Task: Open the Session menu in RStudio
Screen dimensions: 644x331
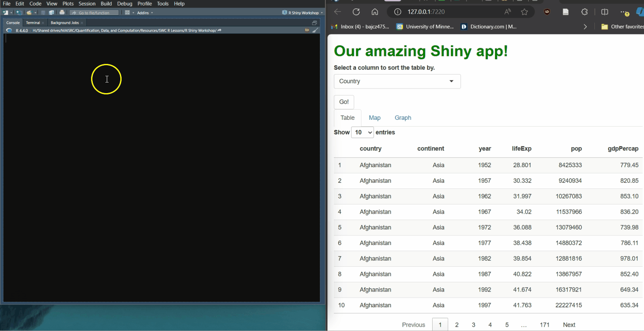Action: pyautogui.click(x=87, y=3)
